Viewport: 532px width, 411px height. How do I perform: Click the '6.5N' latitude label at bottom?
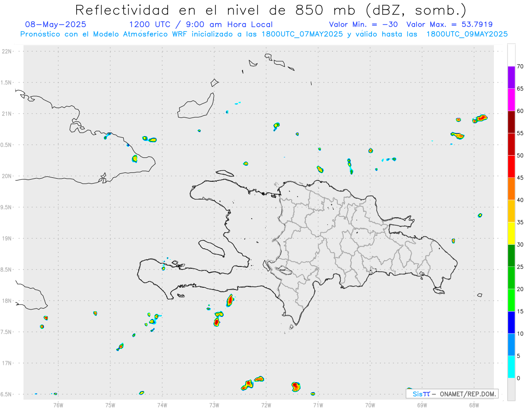click(7, 394)
